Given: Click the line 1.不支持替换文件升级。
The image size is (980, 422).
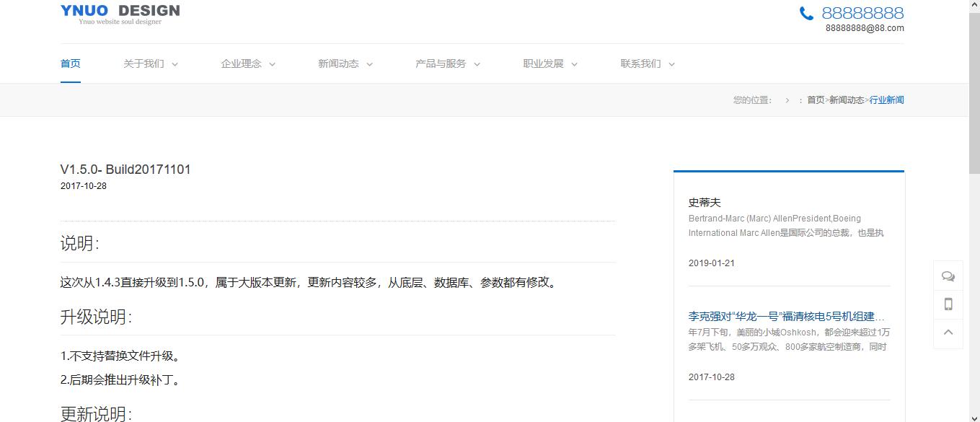Looking at the screenshot, I should [123, 356].
